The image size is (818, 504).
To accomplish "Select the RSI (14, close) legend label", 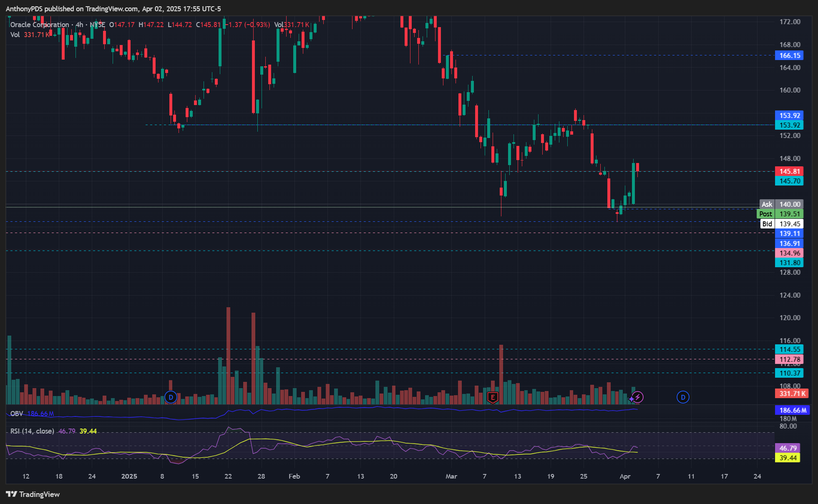I will (x=32, y=431).
